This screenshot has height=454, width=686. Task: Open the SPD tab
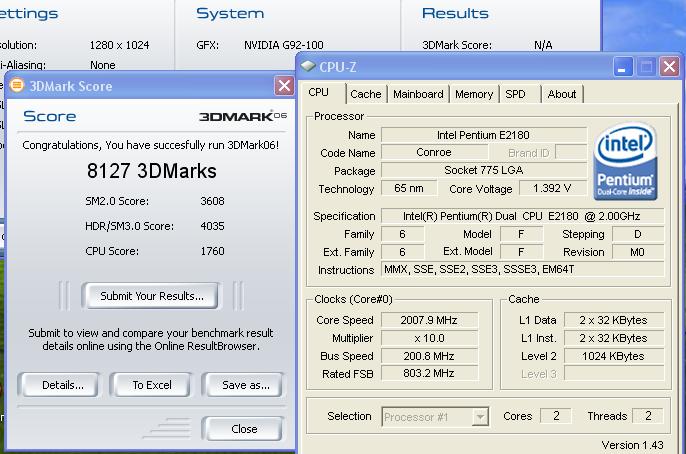tap(515, 94)
